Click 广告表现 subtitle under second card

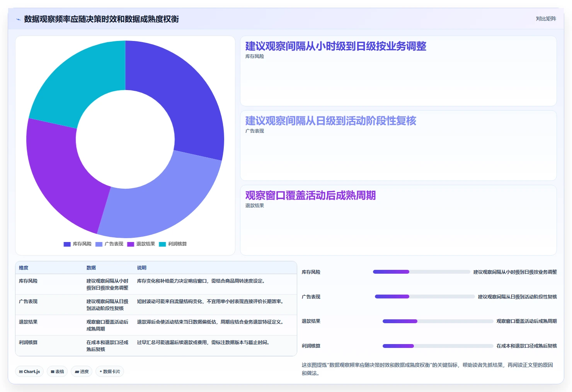point(255,131)
